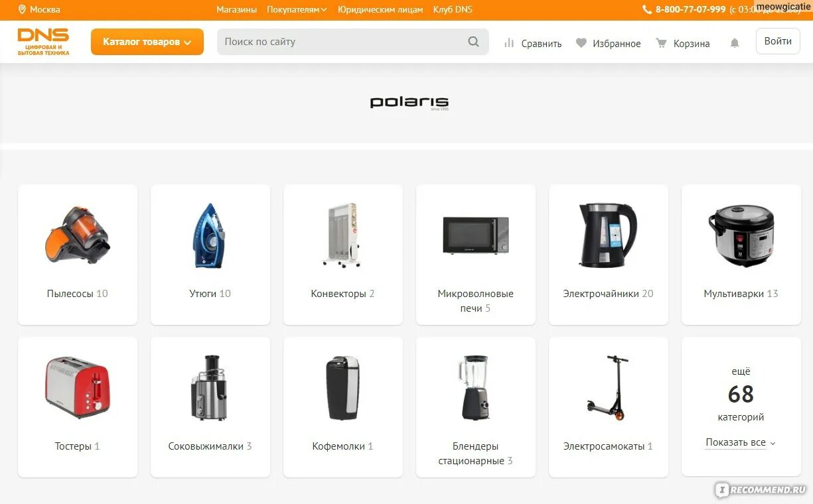
Task: Expand the Каталог товаров dropdown
Action: [147, 42]
